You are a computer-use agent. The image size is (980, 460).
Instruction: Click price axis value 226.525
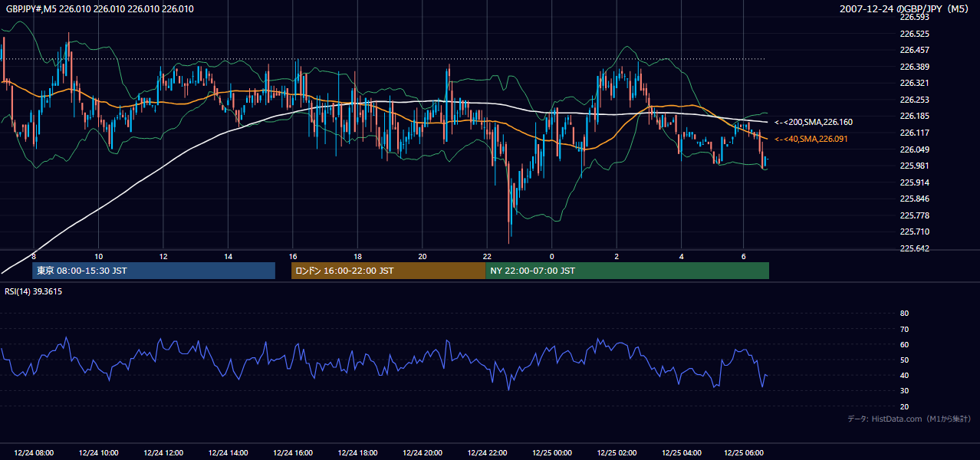[914, 34]
